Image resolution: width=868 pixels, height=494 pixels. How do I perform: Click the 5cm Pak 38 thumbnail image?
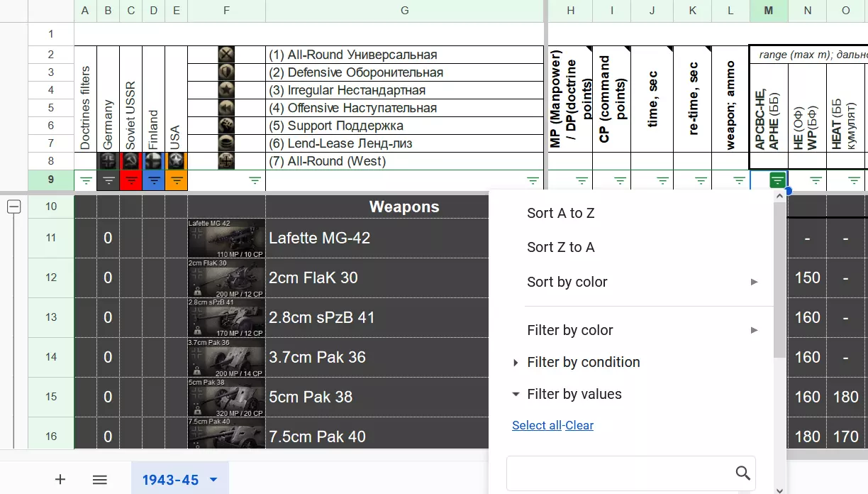tap(226, 397)
